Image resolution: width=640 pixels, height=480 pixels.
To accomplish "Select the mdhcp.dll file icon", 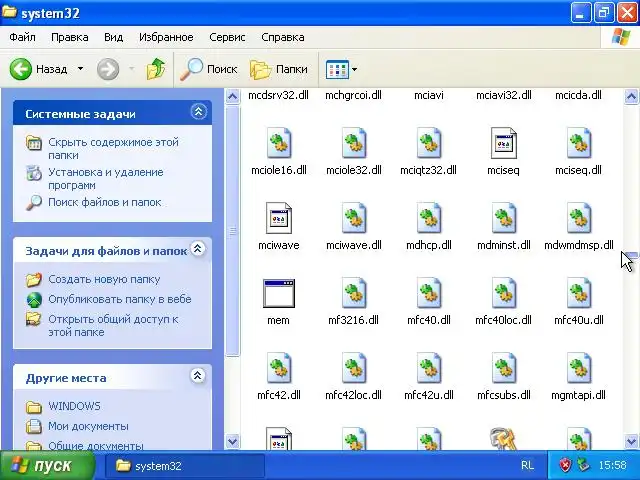I will 429,218.
